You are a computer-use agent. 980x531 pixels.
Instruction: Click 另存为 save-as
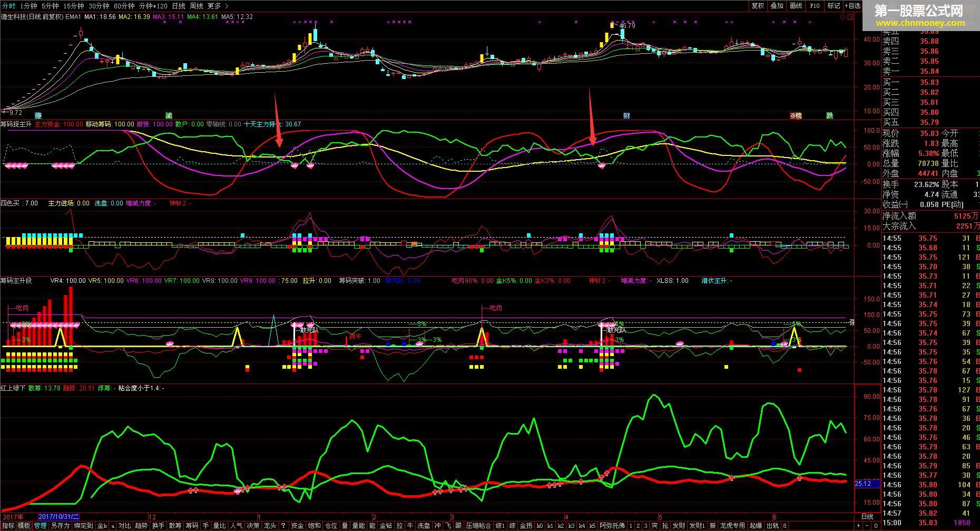[60, 526]
